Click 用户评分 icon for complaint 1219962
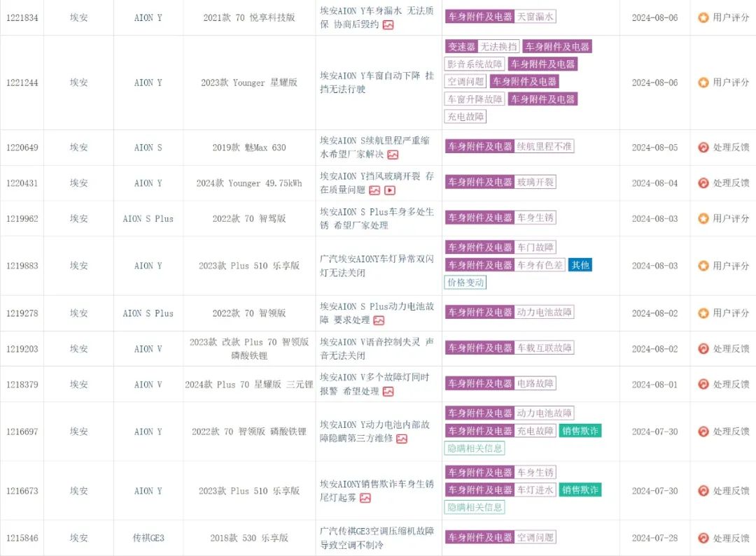 pyautogui.click(x=703, y=218)
